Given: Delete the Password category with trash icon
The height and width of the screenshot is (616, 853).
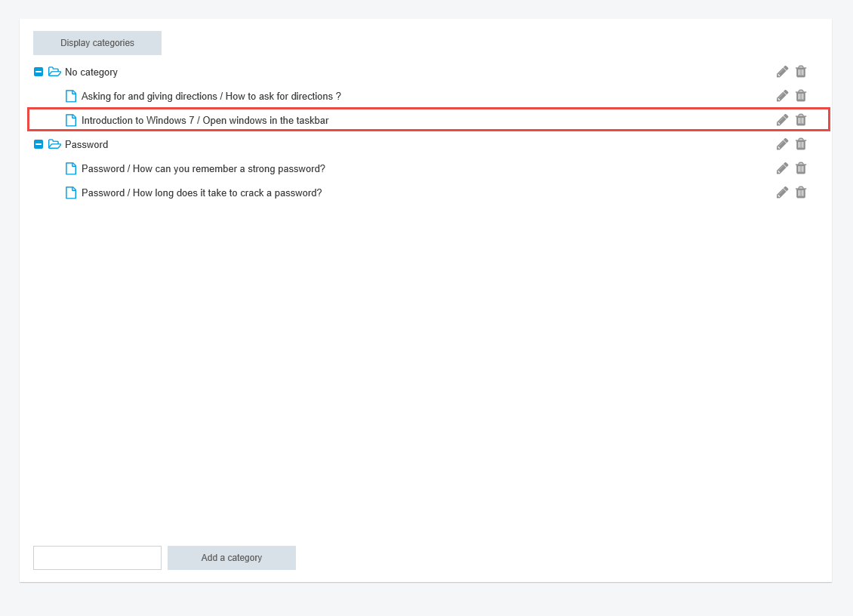Looking at the screenshot, I should click(801, 144).
